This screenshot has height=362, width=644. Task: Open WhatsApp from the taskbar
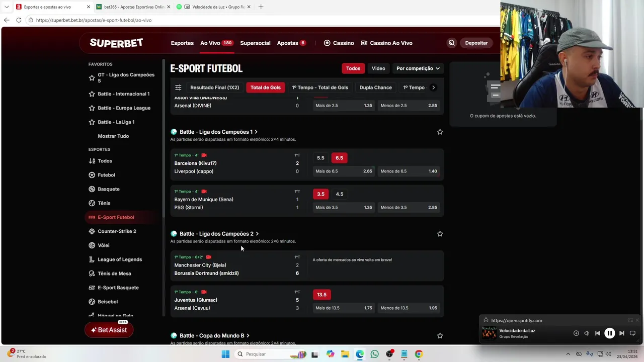point(374,354)
